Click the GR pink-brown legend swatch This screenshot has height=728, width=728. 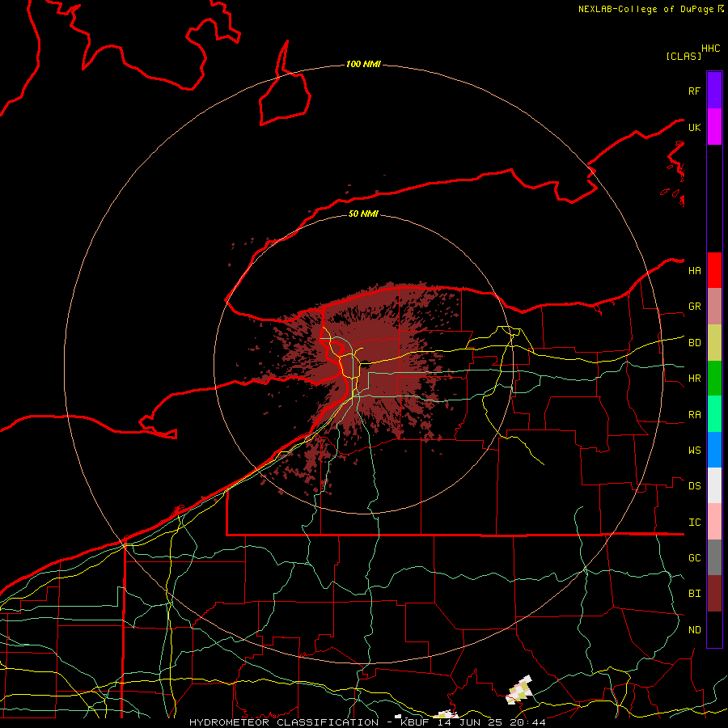(x=714, y=307)
